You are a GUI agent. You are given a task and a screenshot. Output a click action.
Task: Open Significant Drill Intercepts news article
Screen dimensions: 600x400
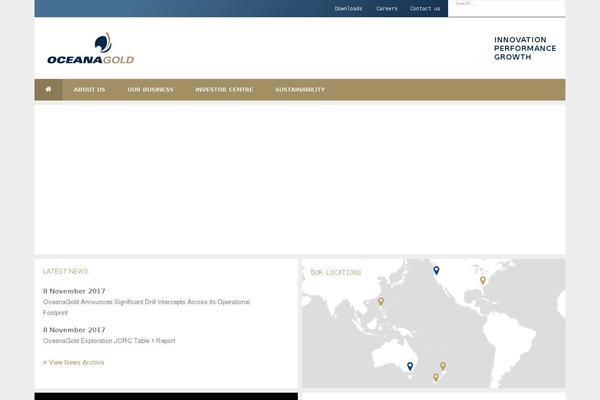[x=146, y=307]
